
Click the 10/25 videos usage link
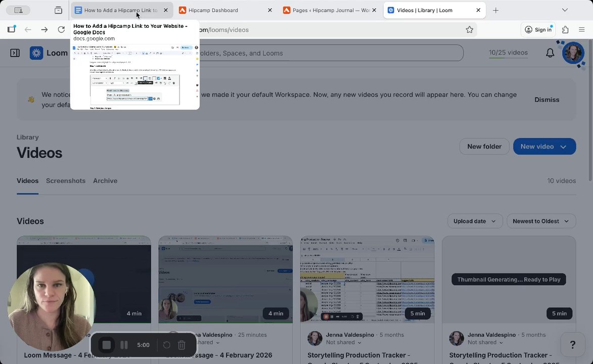pyautogui.click(x=508, y=53)
